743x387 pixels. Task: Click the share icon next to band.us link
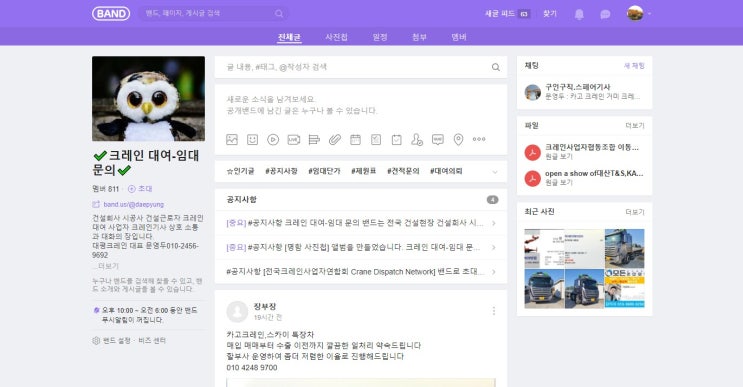[x=96, y=205]
